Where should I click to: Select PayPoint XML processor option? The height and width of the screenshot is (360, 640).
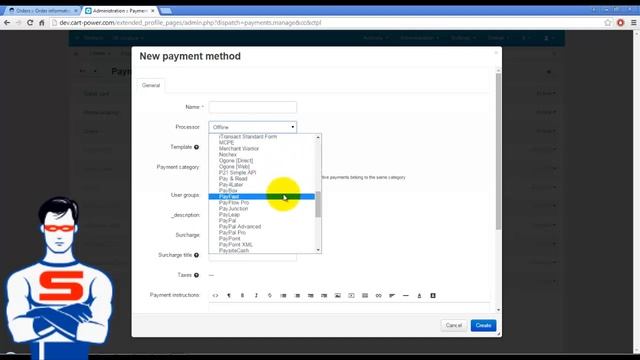(236, 244)
